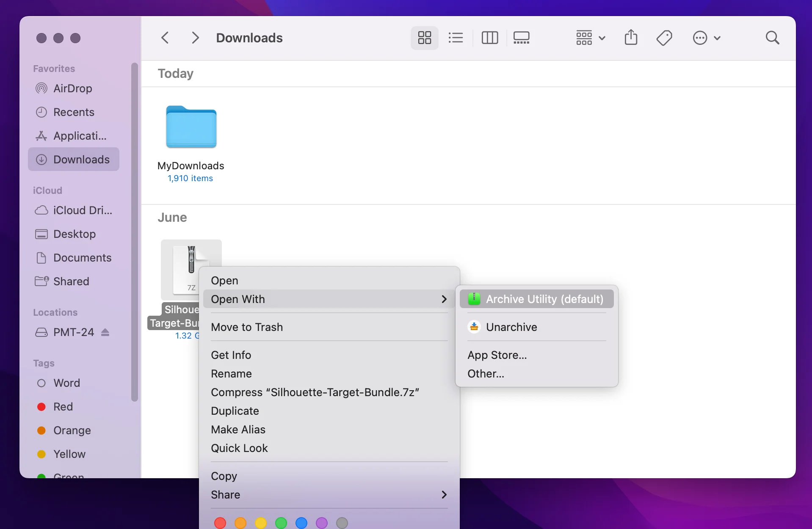Switch to icon grid view
Screen dimensions: 812x529
tap(424, 38)
